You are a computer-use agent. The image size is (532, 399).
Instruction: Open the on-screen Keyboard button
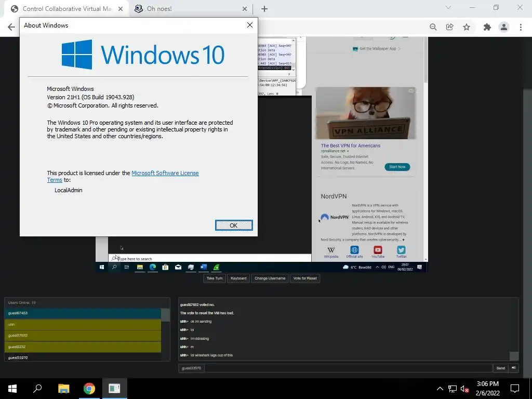tap(238, 278)
